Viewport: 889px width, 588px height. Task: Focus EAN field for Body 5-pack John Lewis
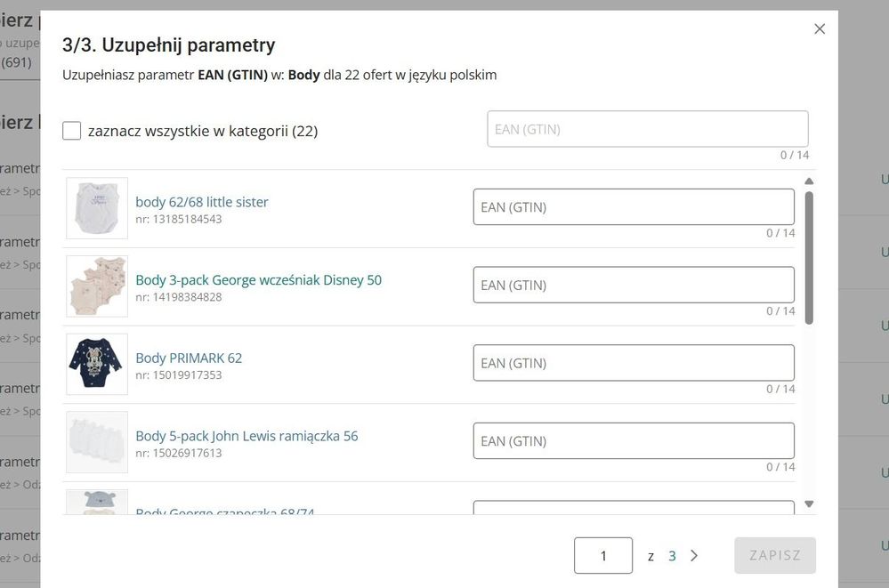coord(633,441)
